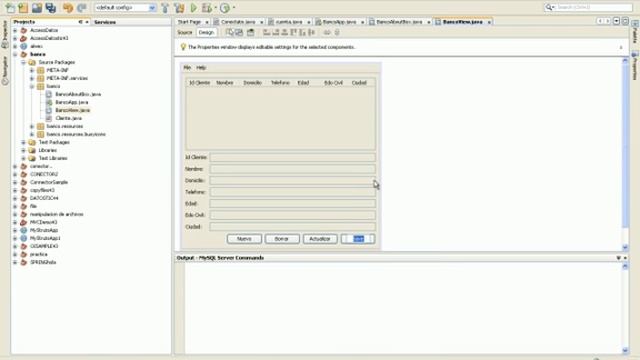This screenshot has height=360, width=640.
Task: Click the first alignment icon in designer toolbar
Action: click(x=267, y=32)
